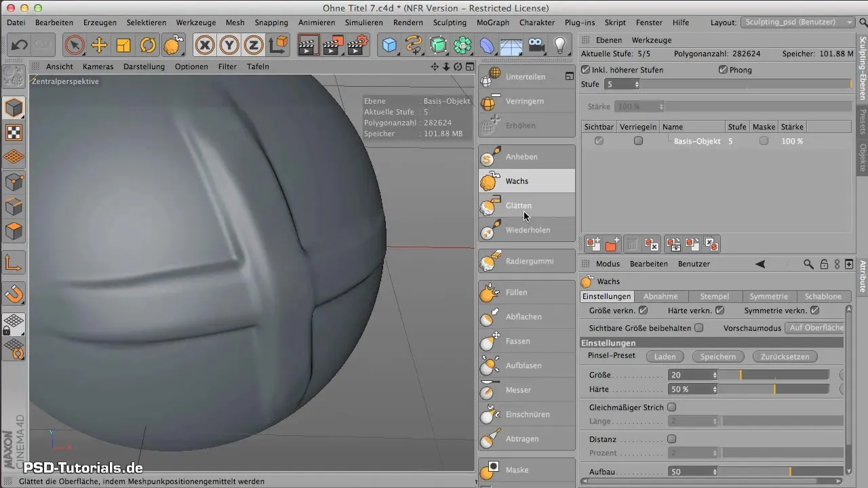This screenshot has width=868, height=488.
Task: Open the Layout dropdown Sculpting_psd
Action: coord(798,22)
